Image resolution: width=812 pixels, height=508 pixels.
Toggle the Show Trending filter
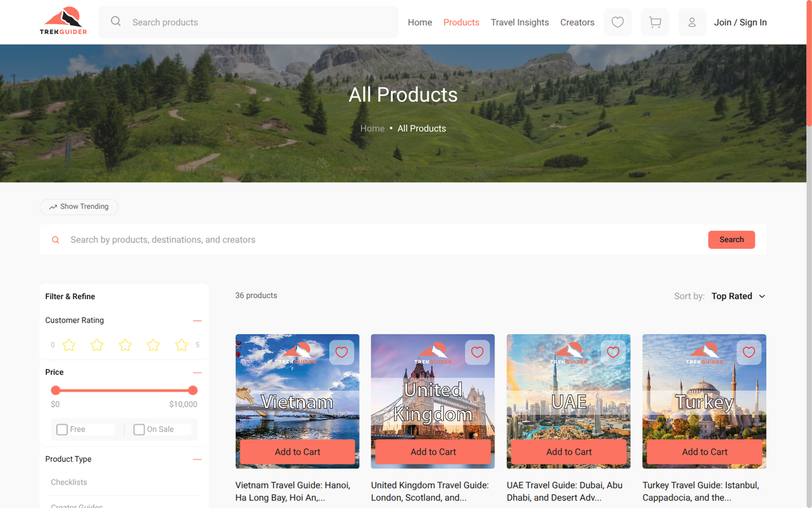(79, 207)
